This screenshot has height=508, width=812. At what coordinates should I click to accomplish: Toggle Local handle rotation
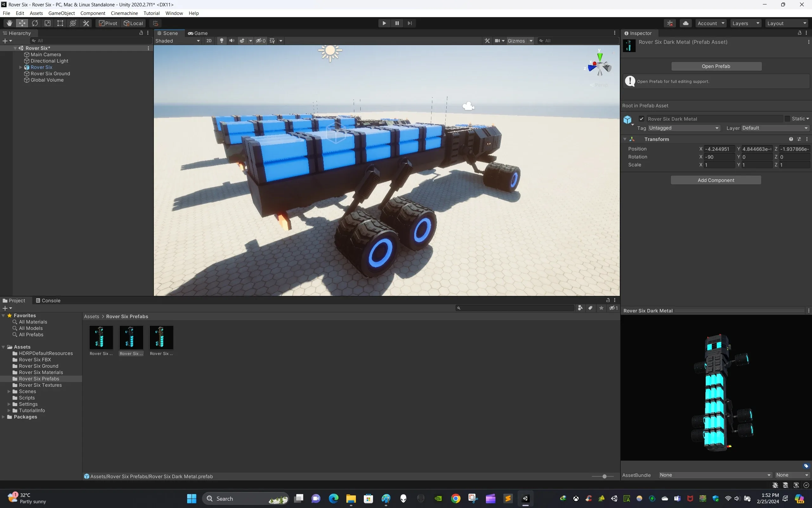(133, 23)
